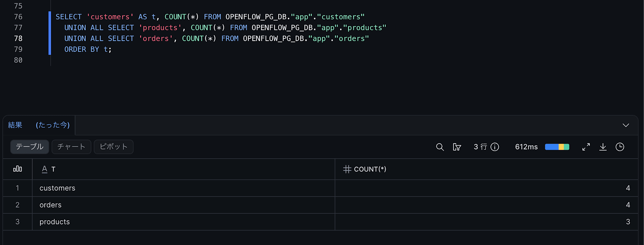
Task: Download the query results
Action: [603, 147]
